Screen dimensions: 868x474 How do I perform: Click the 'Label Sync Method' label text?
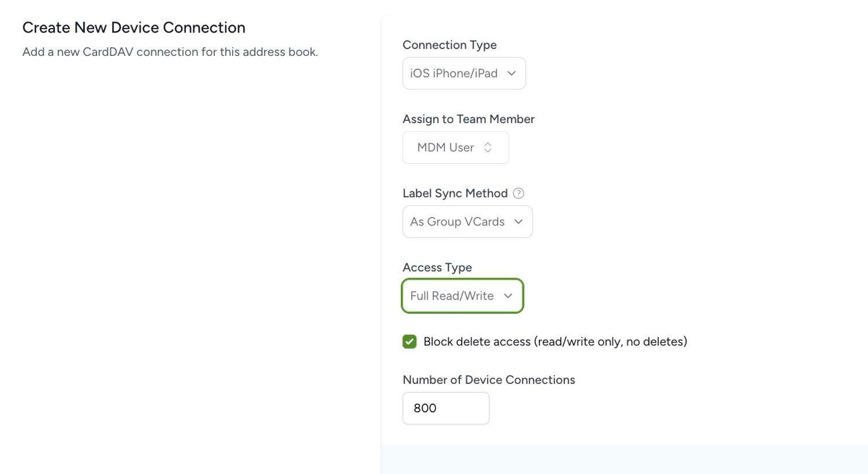pos(455,194)
